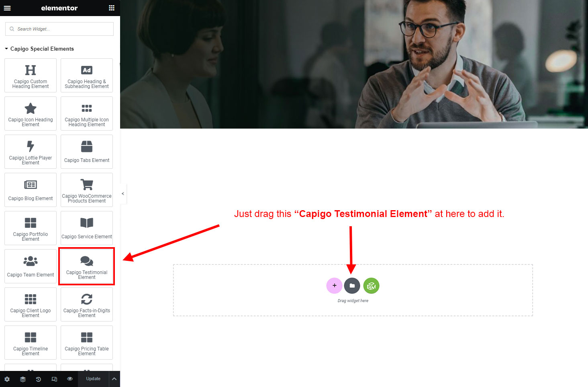588x387 pixels.
Task: Click the Search Widget input field
Action: [59, 29]
